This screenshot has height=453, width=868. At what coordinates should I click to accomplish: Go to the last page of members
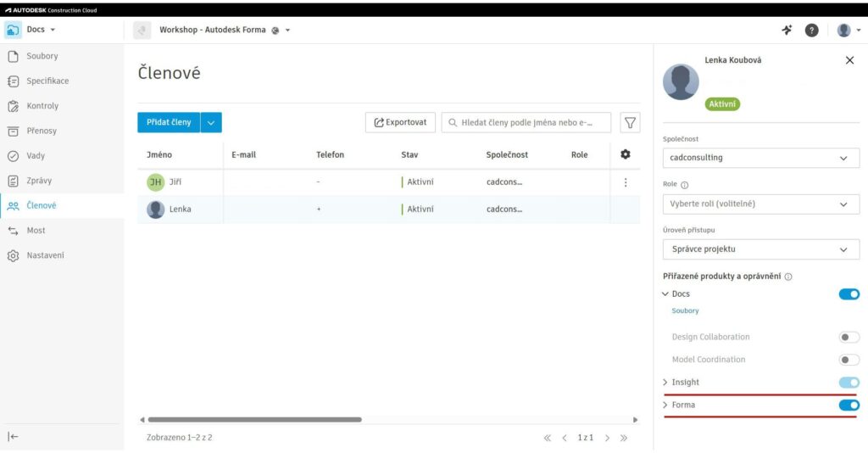tap(624, 438)
